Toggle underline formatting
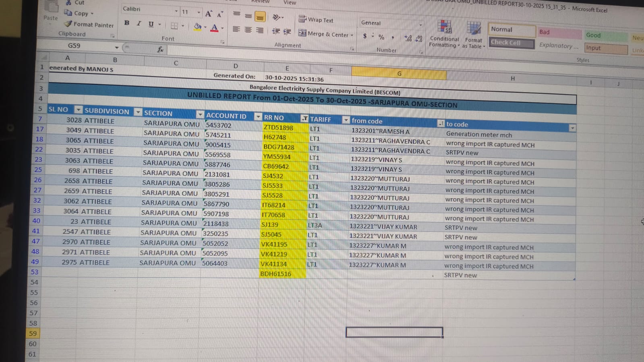This screenshot has width=644, height=362. pyautogui.click(x=151, y=24)
